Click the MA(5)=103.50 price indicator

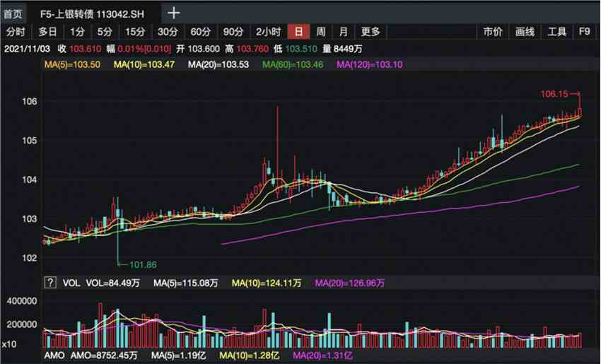click(72, 65)
